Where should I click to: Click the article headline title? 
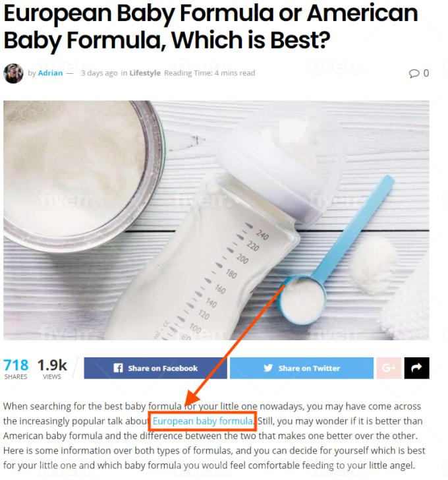click(x=210, y=26)
